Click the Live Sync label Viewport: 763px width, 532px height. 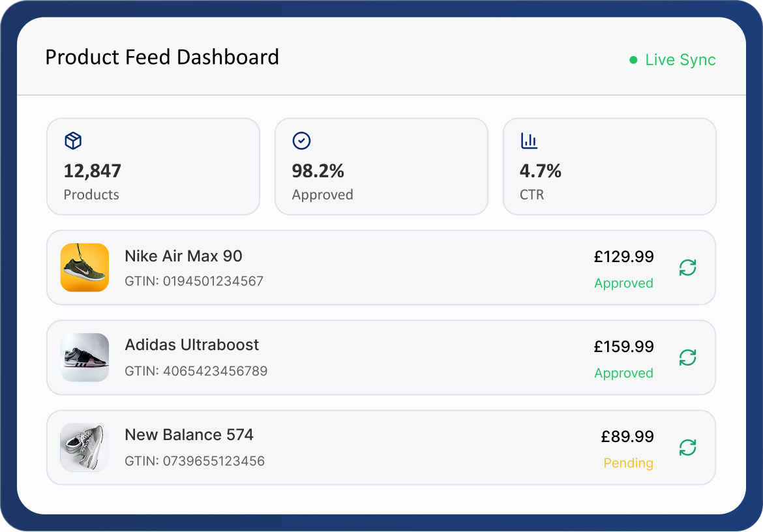pyautogui.click(x=680, y=60)
